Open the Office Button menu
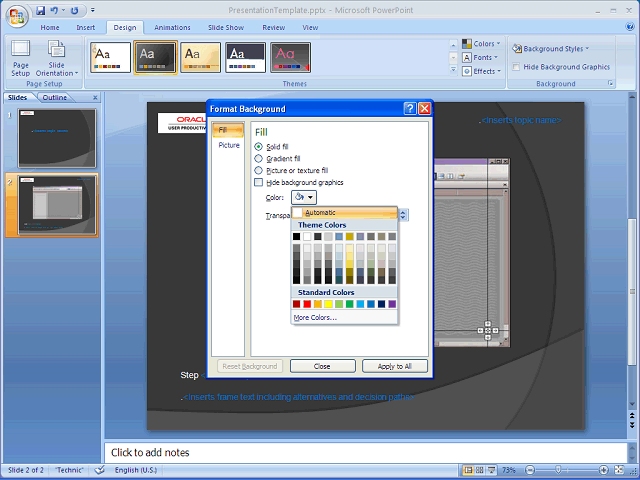The width and height of the screenshot is (640, 480). click(17, 16)
